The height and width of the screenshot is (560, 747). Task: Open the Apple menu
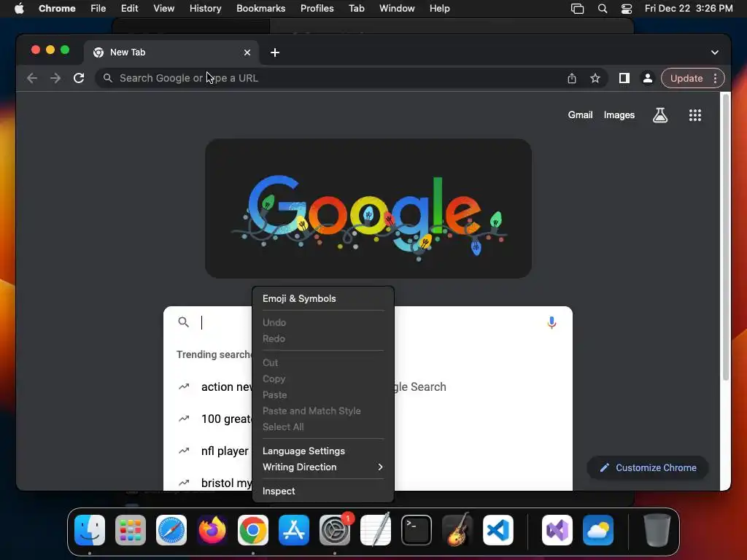pyautogui.click(x=19, y=9)
